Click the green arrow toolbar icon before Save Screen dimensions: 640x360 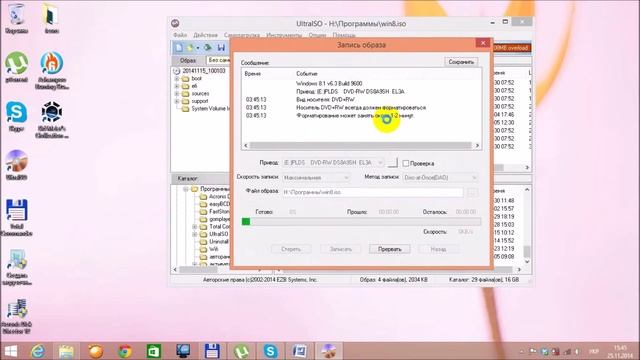coord(208,48)
